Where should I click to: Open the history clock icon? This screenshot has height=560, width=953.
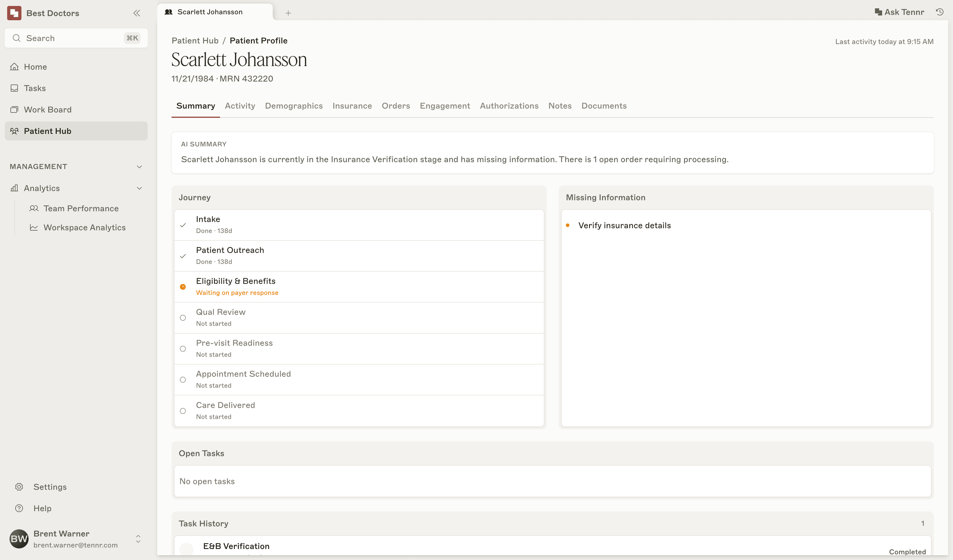point(940,12)
